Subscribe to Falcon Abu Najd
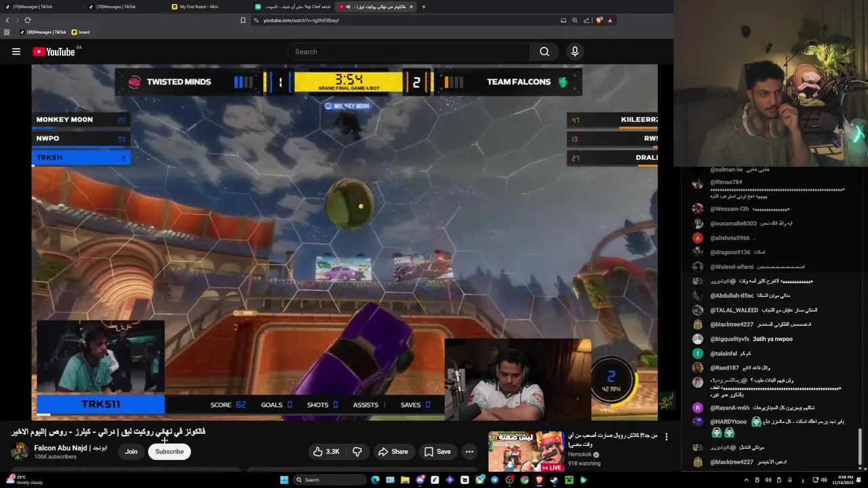Viewport: 868px width, 488px height. click(x=170, y=451)
